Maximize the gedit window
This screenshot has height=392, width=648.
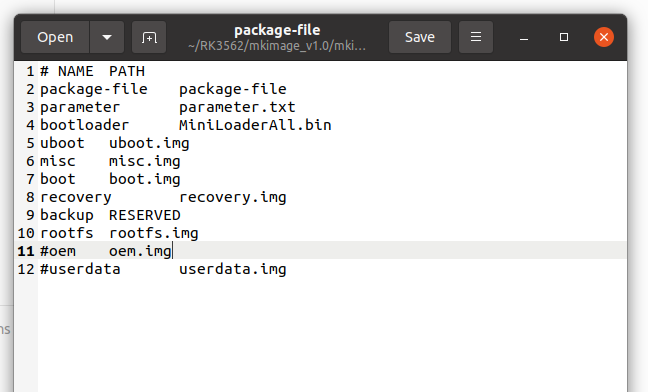pos(564,37)
